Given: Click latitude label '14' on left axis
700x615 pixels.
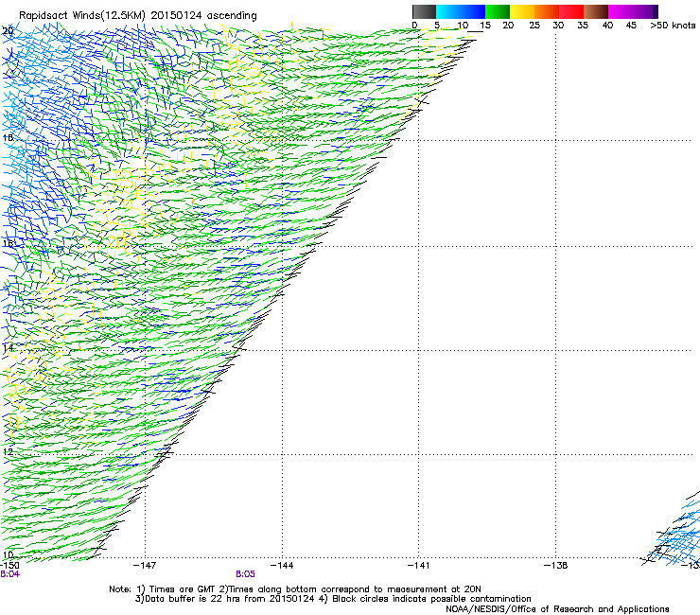Looking at the screenshot, I should pyautogui.click(x=8, y=348).
